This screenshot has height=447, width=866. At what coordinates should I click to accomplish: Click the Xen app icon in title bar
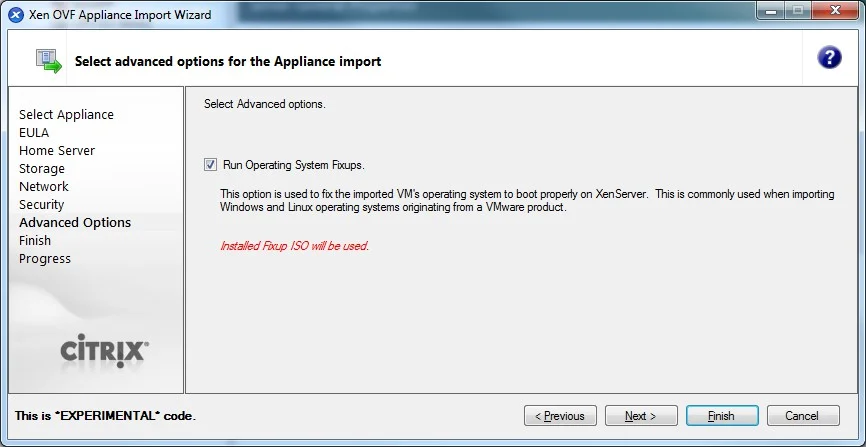(x=16, y=15)
